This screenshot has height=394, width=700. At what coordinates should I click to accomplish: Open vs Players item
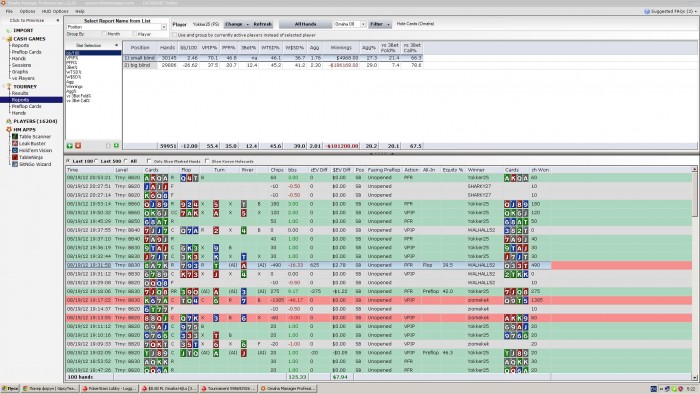pos(23,78)
